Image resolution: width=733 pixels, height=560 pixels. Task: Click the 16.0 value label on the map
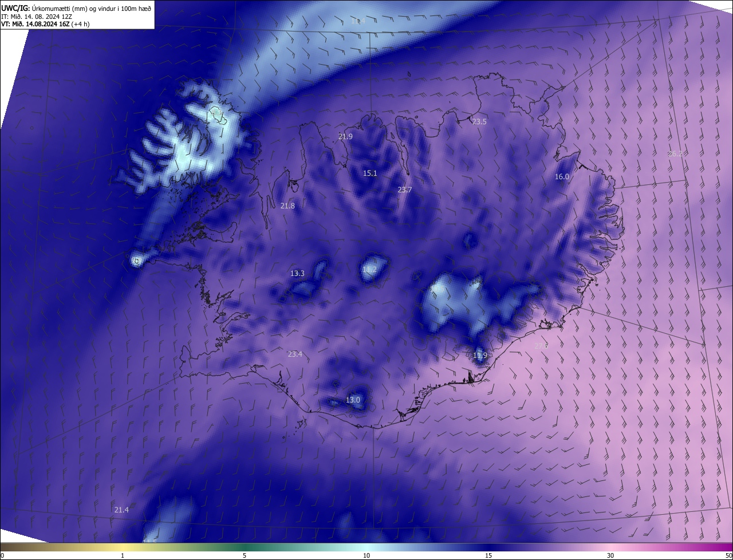tap(562, 177)
